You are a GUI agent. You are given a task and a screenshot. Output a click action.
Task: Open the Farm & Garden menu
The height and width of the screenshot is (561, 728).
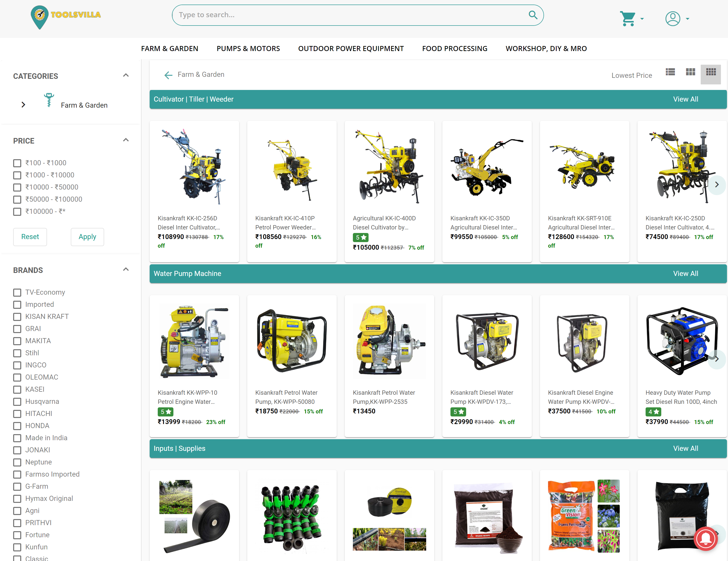(169, 49)
